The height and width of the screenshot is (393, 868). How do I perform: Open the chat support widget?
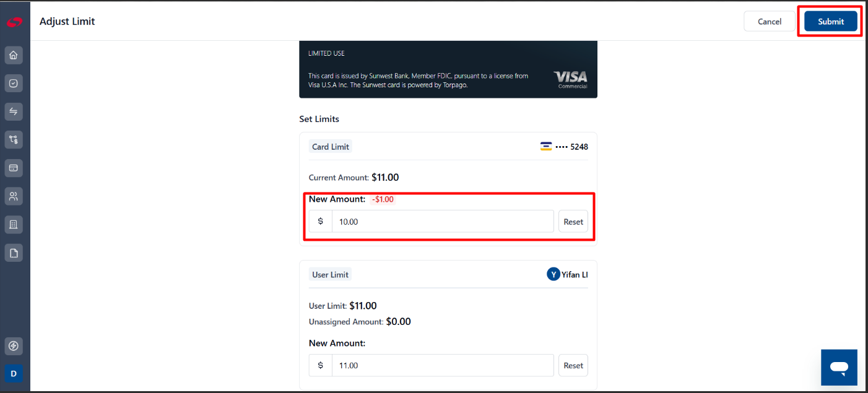pyautogui.click(x=839, y=367)
